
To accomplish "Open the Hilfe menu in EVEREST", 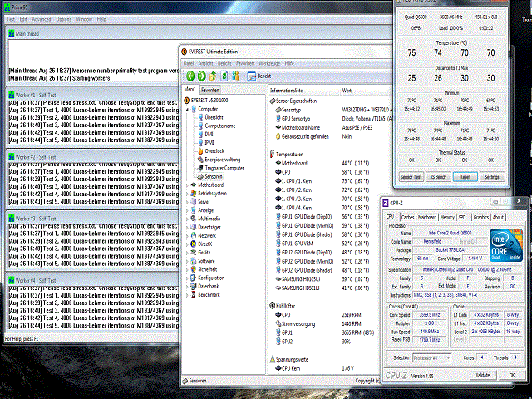I will (x=289, y=63).
